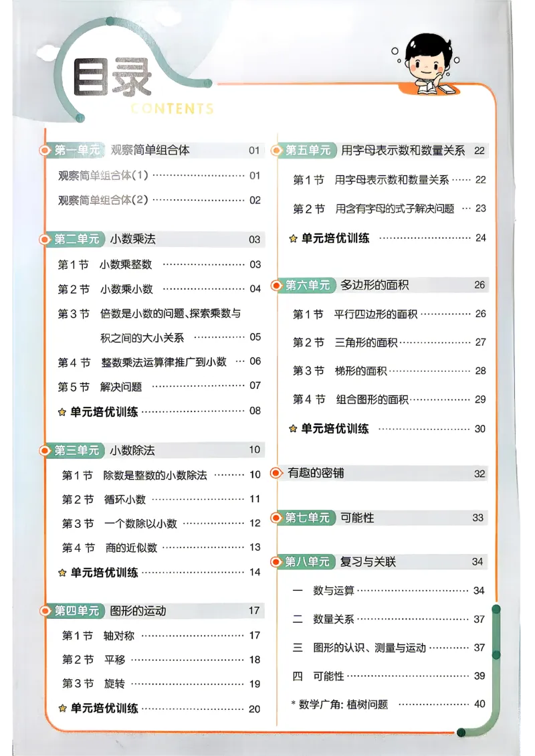The height and width of the screenshot is (756, 535).
Task: Open 第5节 解决问题
Action: point(159,387)
